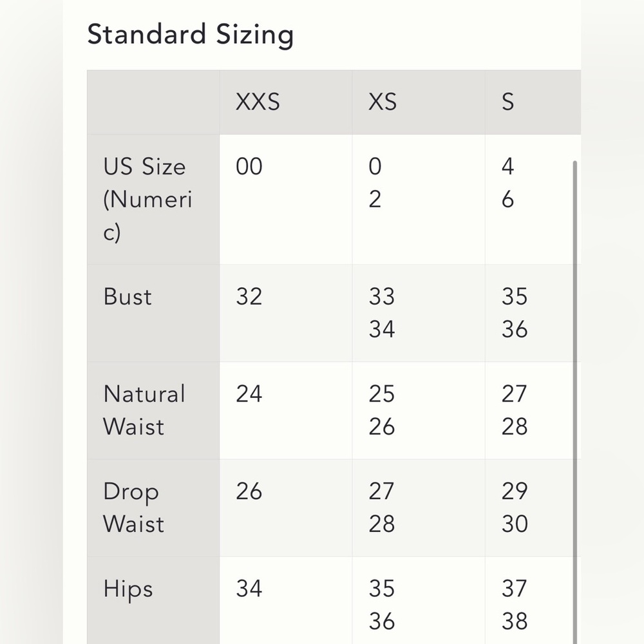Click the Natural Waist row label

tap(144, 410)
